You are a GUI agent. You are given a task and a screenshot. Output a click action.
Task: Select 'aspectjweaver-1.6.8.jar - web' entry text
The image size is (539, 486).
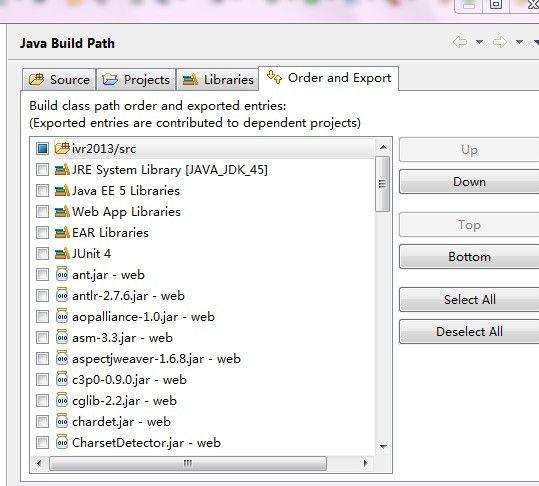156,359
